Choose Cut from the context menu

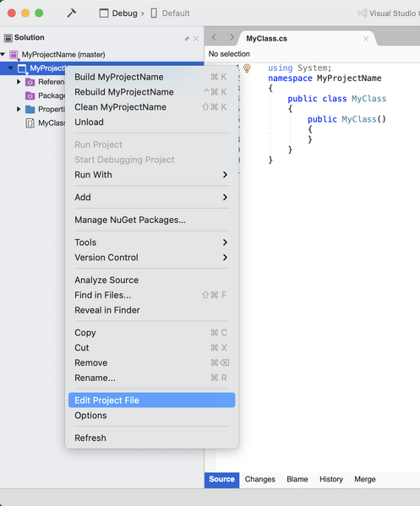coord(152,348)
